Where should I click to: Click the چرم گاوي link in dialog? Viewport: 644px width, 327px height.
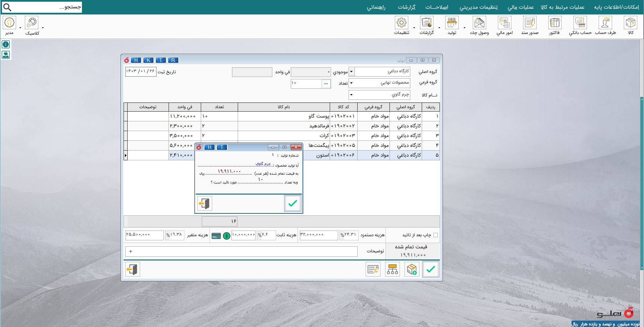tap(263, 164)
